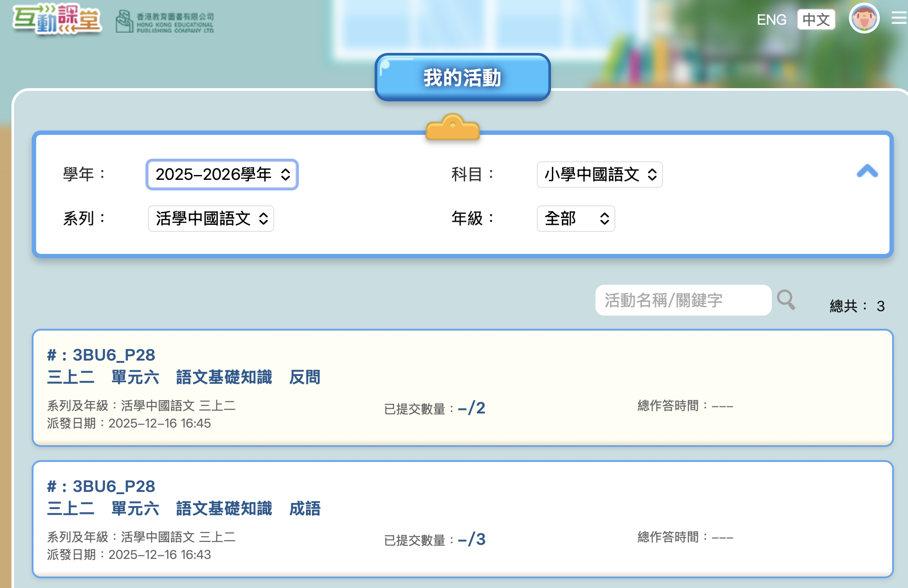
Task: Open the hamburger menu icon
Action: [899, 18]
